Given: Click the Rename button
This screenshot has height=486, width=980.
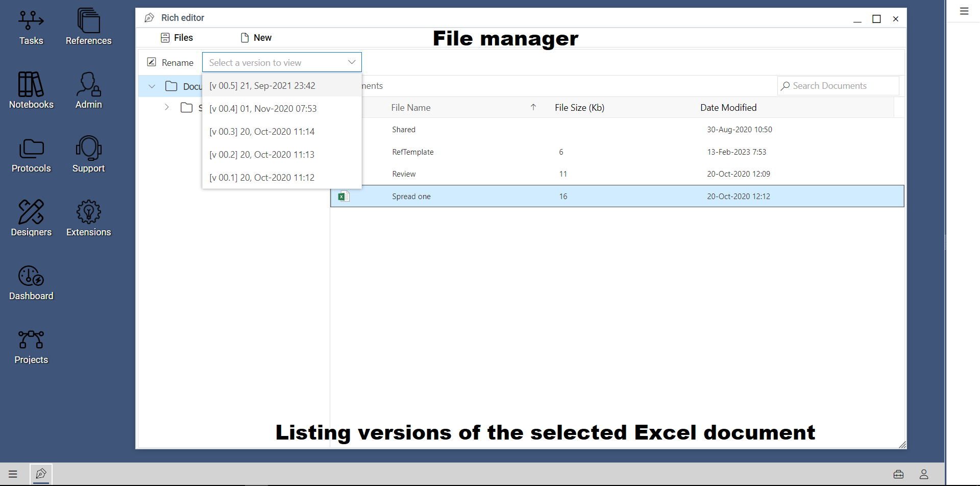Looking at the screenshot, I should tap(170, 62).
